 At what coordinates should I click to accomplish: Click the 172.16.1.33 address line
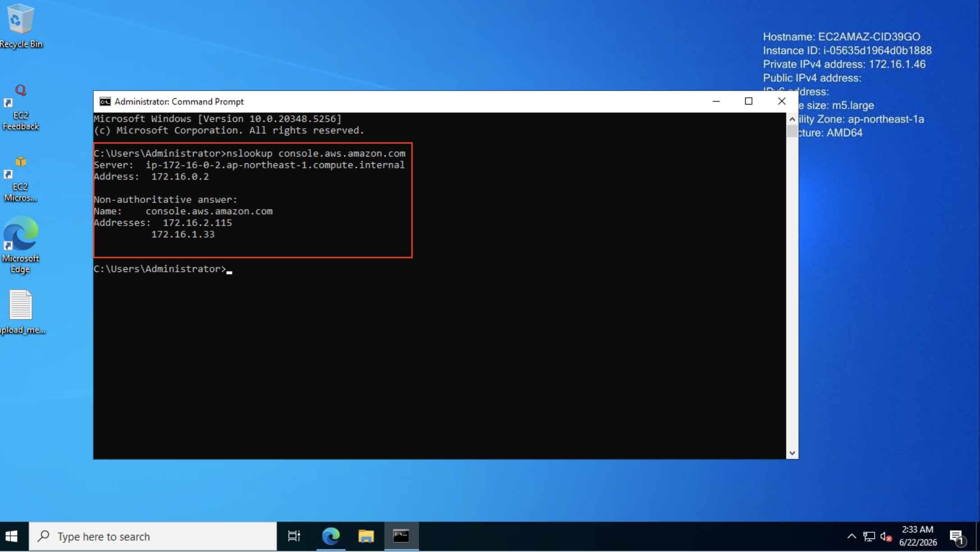pos(183,235)
